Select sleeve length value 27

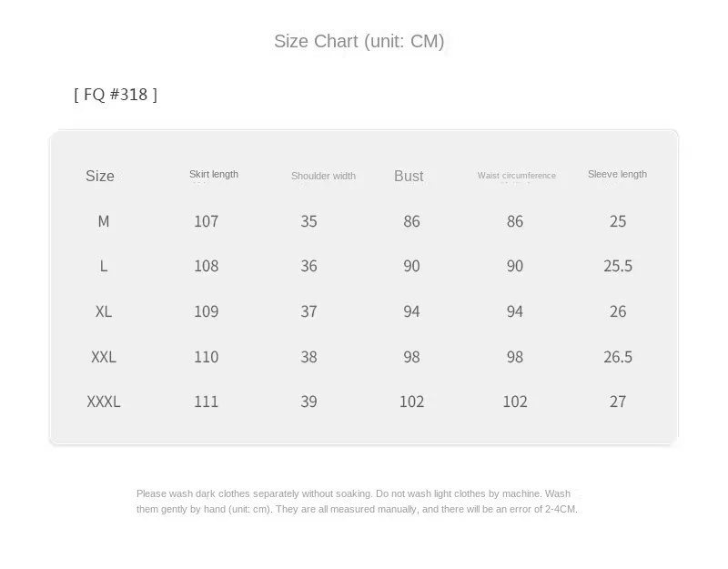[x=618, y=401]
